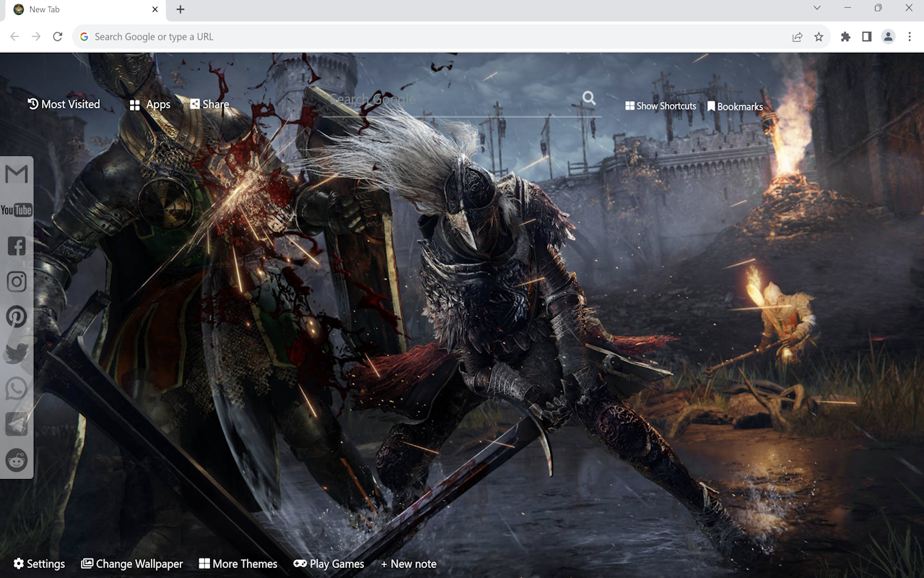Open Telegram from the sidebar
Viewport: 924px width, 578px height.
click(x=16, y=424)
